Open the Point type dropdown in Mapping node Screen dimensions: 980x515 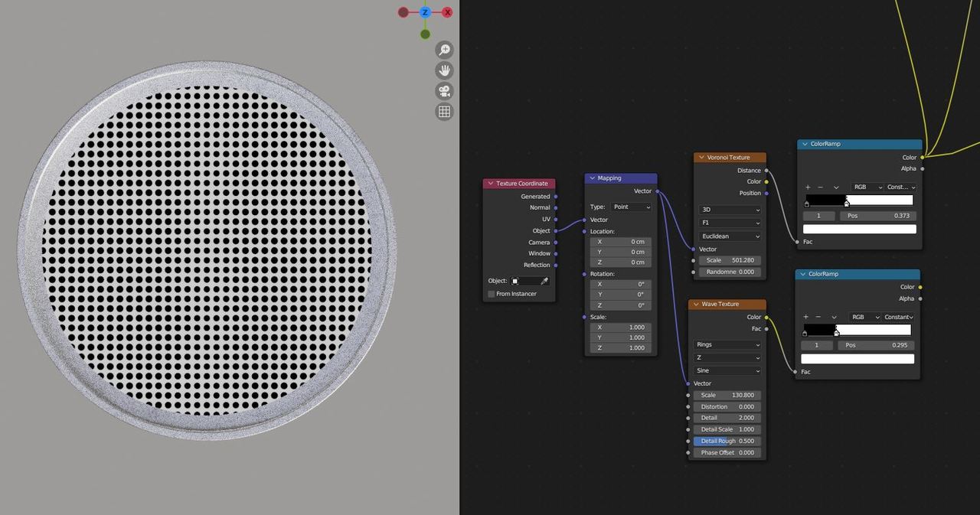(630, 207)
